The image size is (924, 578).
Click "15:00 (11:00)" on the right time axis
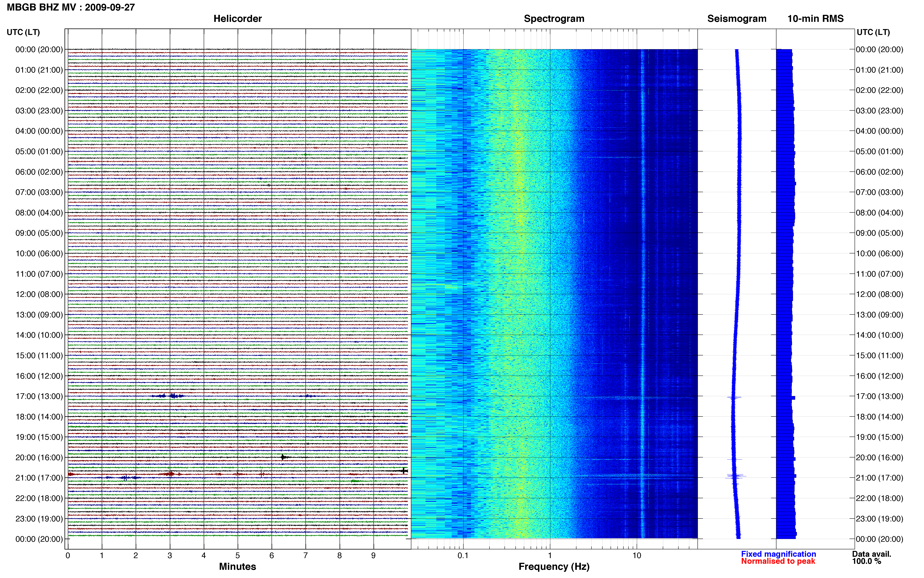pyautogui.click(x=879, y=355)
